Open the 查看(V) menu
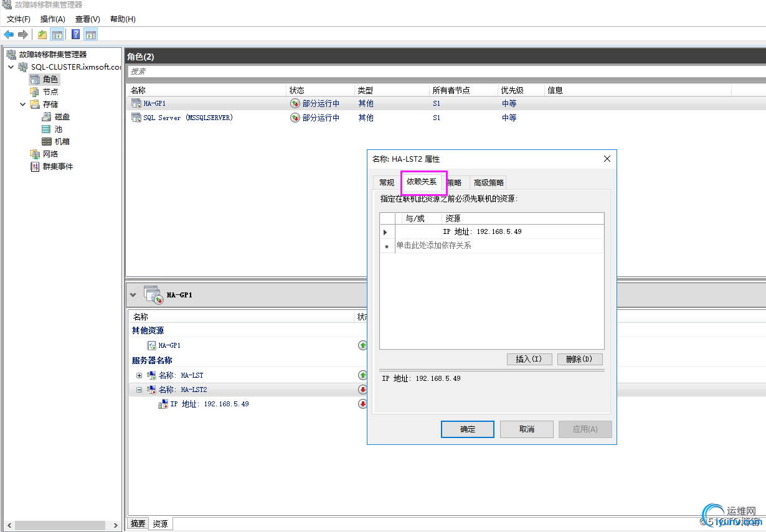The width and height of the screenshot is (766, 532). click(x=88, y=19)
